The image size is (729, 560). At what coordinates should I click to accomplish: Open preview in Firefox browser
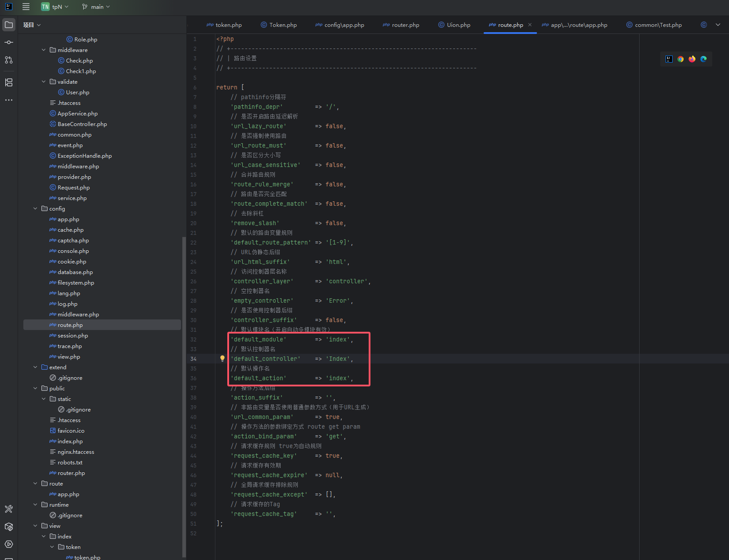point(692,59)
